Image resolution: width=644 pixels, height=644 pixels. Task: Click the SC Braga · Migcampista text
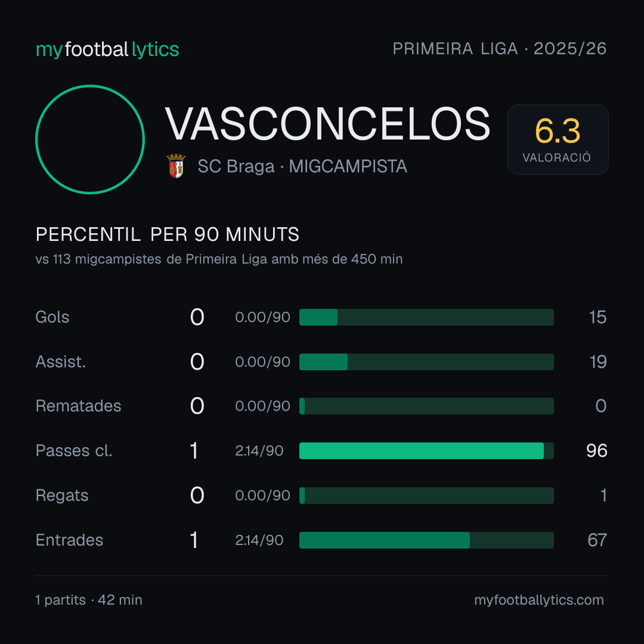[x=302, y=166]
